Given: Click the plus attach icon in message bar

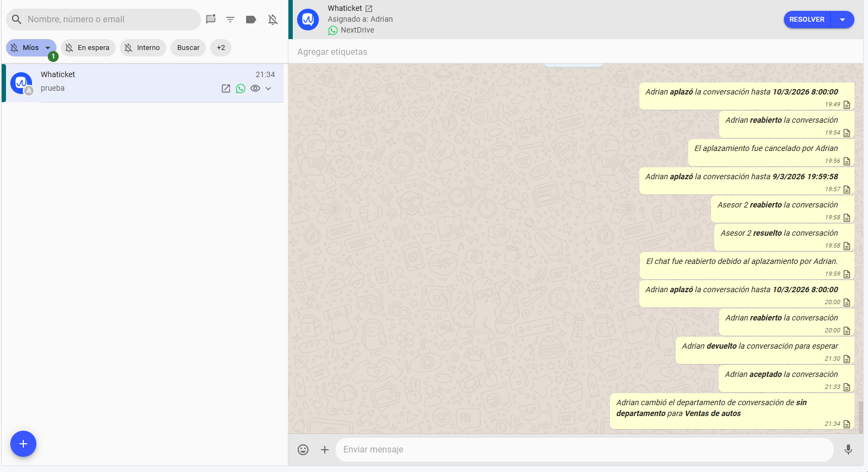Looking at the screenshot, I should click(x=325, y=450).
